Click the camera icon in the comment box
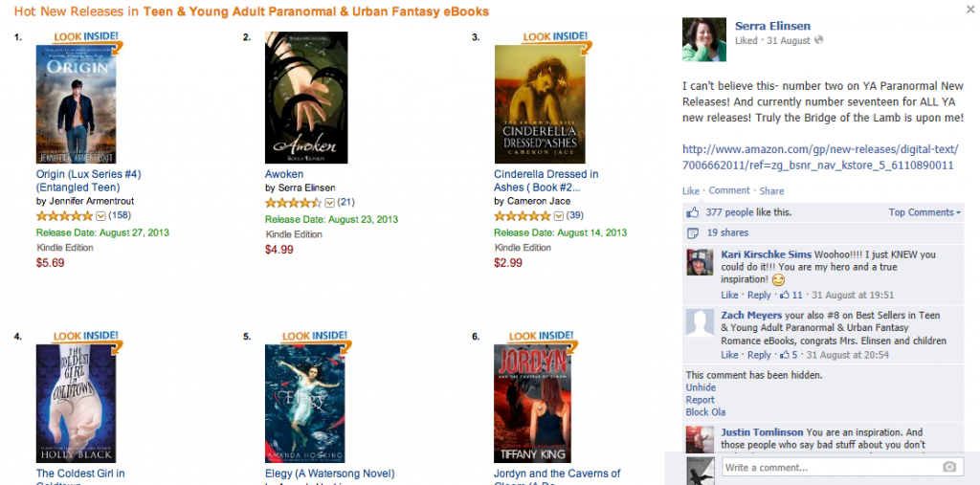Image resolution: width=980 pixels, height=485 pixels. pyautogui.click(x=948, y=467)
